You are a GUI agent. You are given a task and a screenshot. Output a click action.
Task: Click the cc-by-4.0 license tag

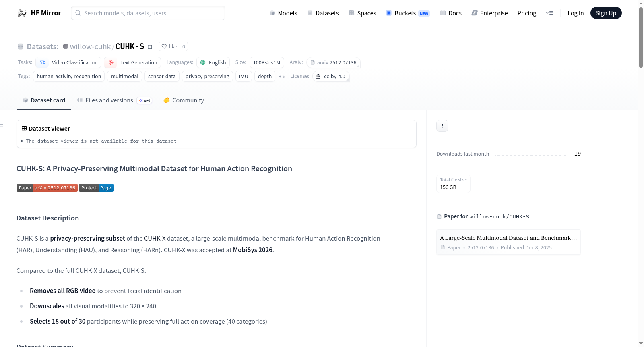point(331,76)
